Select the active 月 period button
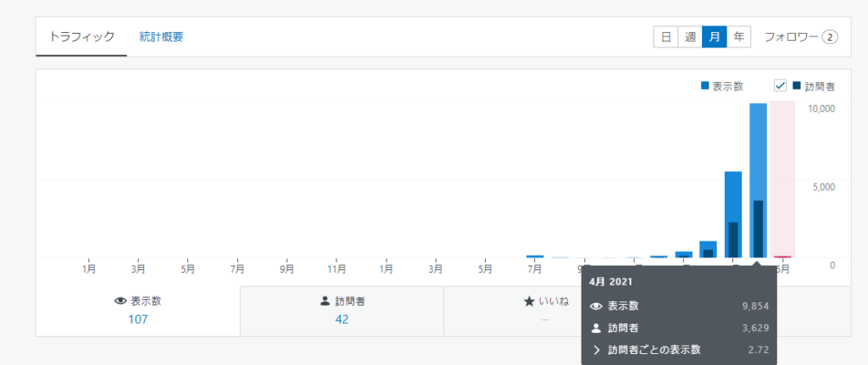Image resolution: width=868 pixels, height=365 pixels. 715,37
